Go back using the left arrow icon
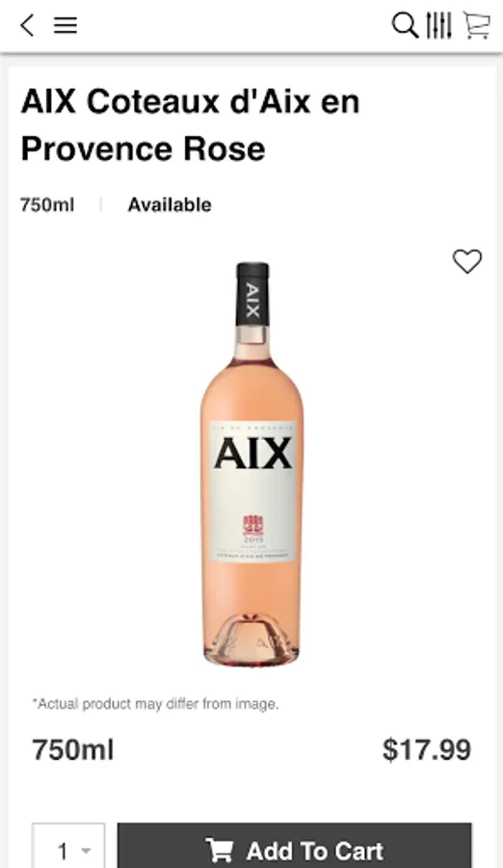 (x=27, y=25)
